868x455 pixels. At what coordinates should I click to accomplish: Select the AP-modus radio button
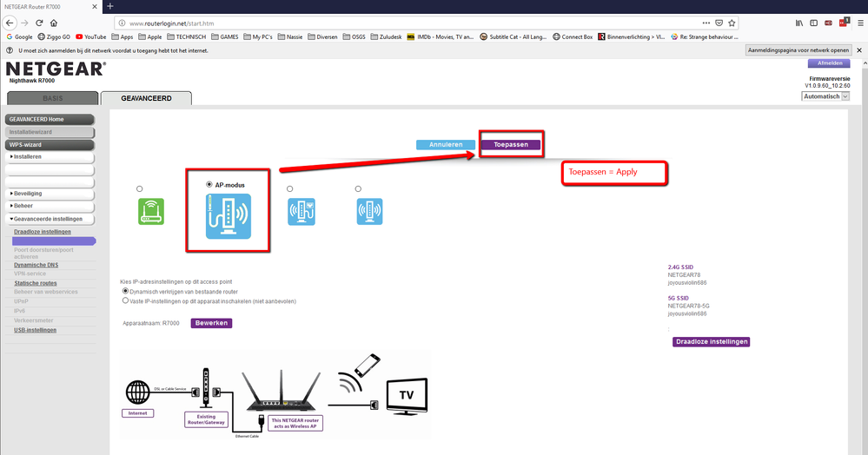point(209,184)
